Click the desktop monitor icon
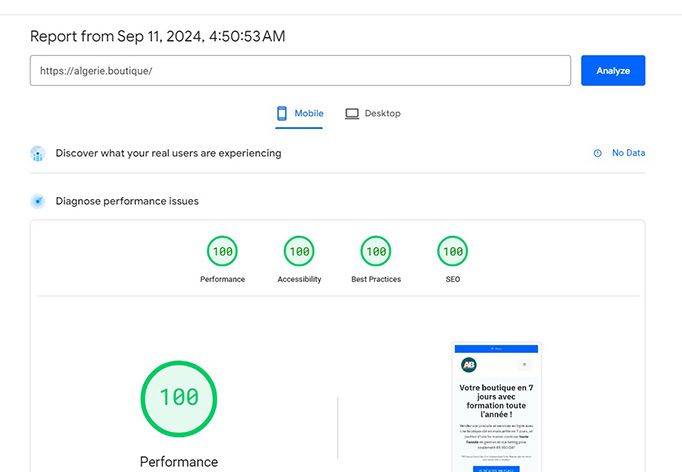 click(352, 114)
